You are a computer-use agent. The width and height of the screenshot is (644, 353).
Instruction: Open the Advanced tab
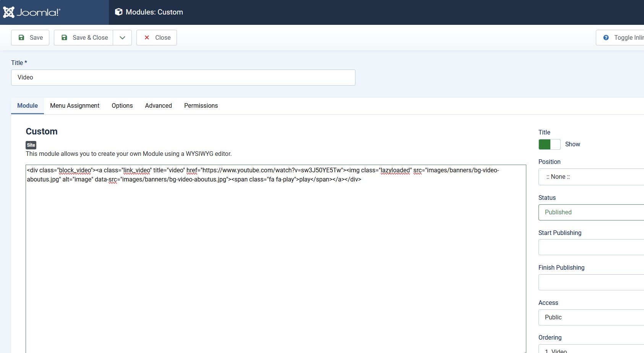[158, 106]
